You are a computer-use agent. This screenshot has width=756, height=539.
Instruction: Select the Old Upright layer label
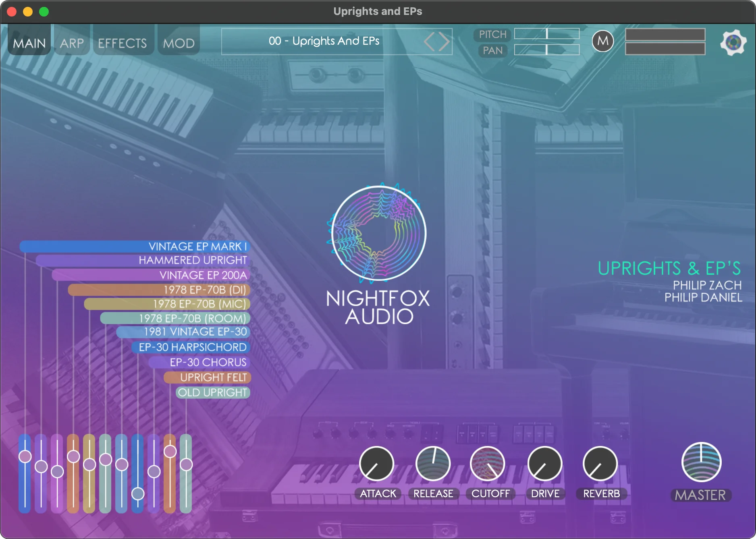click(x=212, y=392)
